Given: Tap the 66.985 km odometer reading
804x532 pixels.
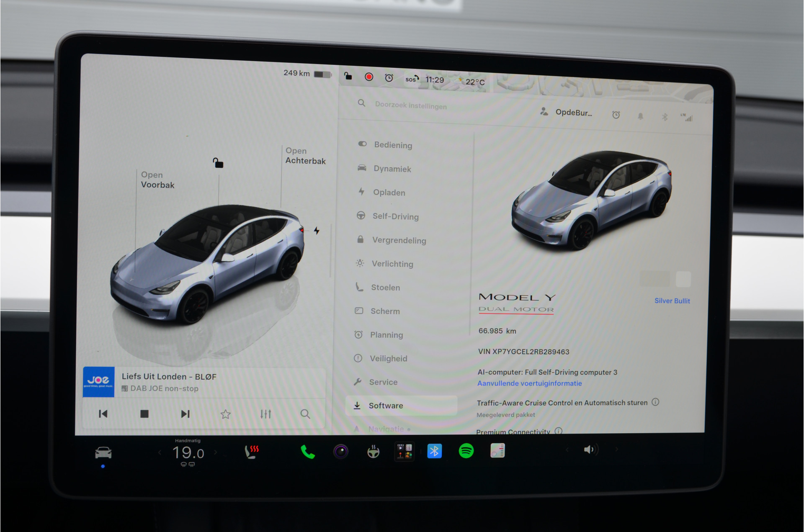Looking at the screenshot, I should pyautogui.click(x=497, y=331).
